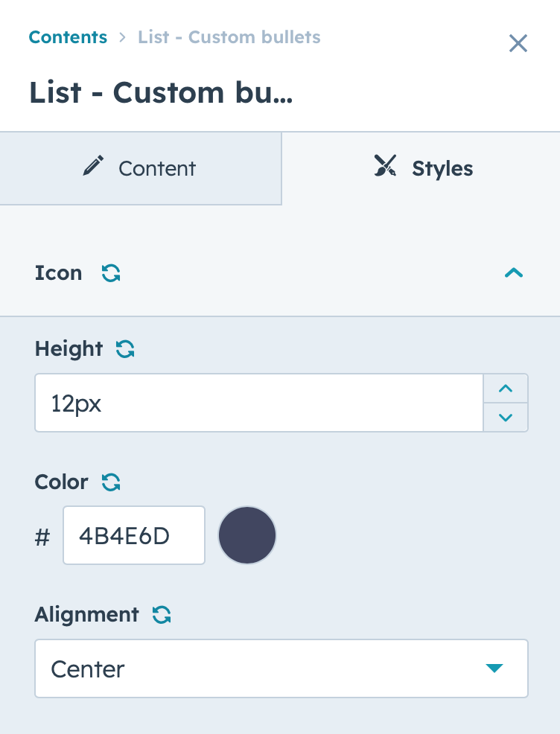The width and height of the screenshot is (560, 734).
Task: Select the Styles tab
Action: pyautogui.click(x=421, y=168)
